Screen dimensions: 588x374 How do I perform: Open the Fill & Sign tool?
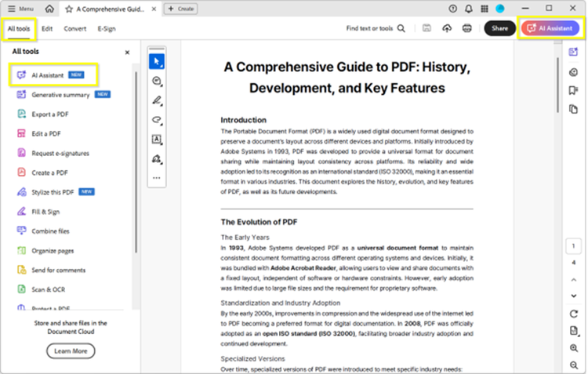(x=38, y=212)
